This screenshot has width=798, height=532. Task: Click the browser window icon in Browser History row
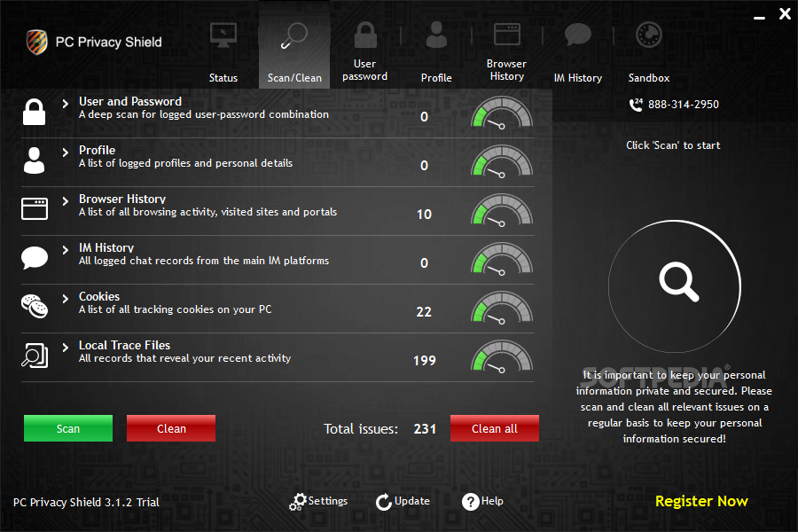[x=35, y=208]
